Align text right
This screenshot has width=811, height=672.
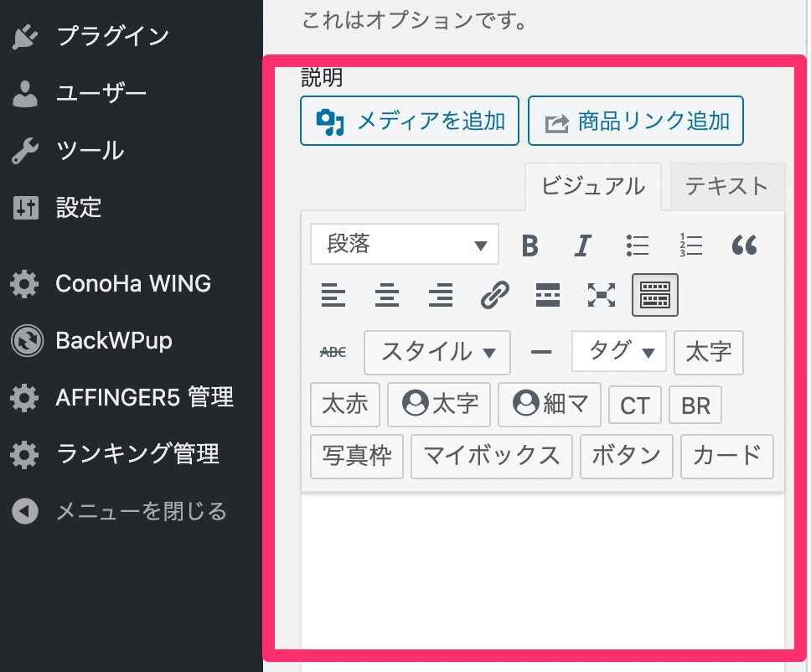point(441,295)
